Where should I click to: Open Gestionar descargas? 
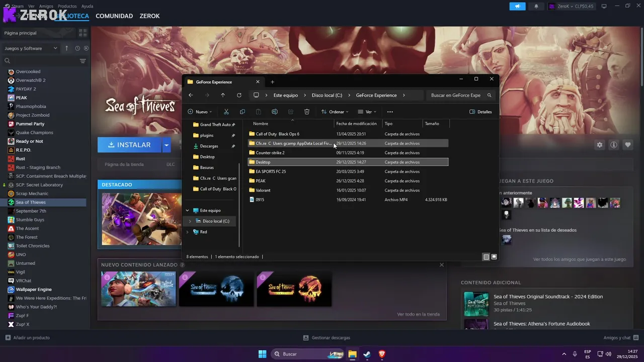click(327, 338)
